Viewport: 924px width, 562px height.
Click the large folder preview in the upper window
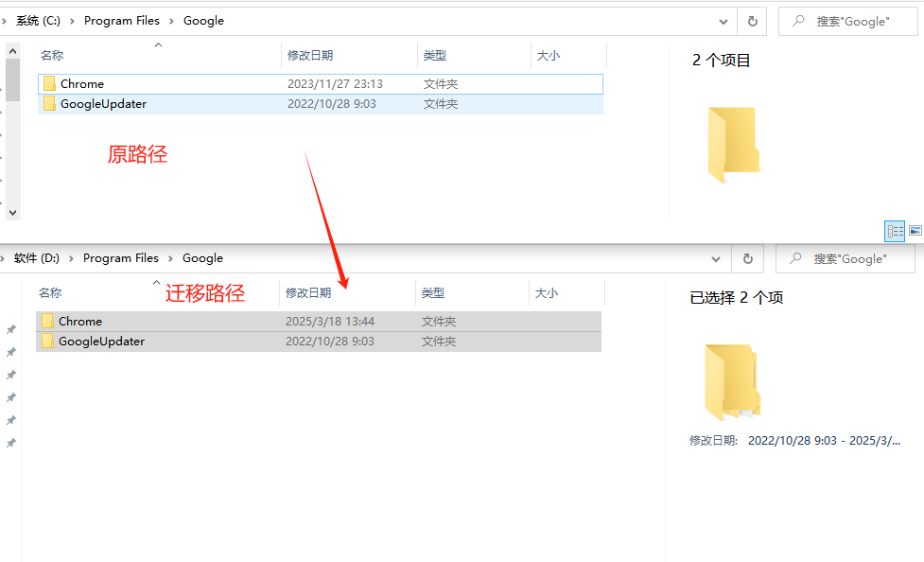coord(733,145)
